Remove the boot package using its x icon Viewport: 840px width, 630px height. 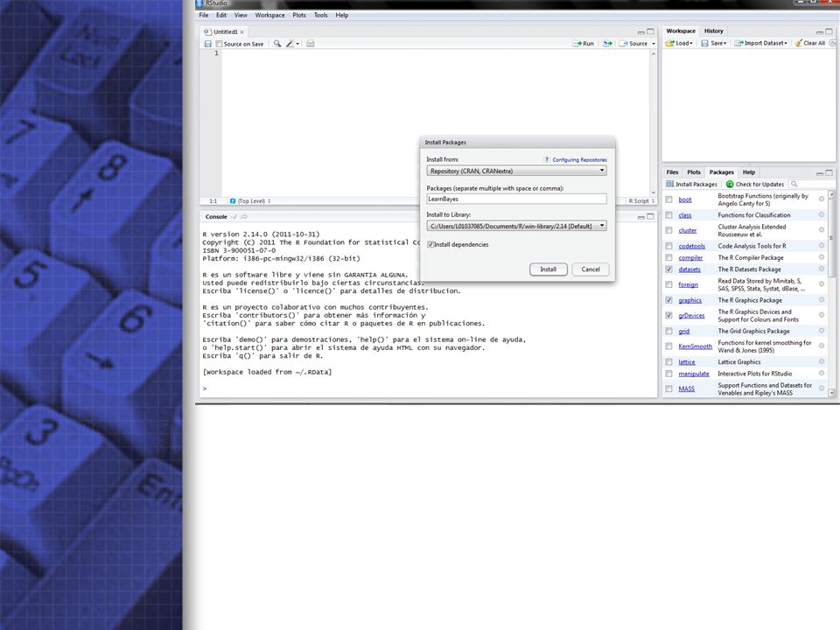point(822,199)
